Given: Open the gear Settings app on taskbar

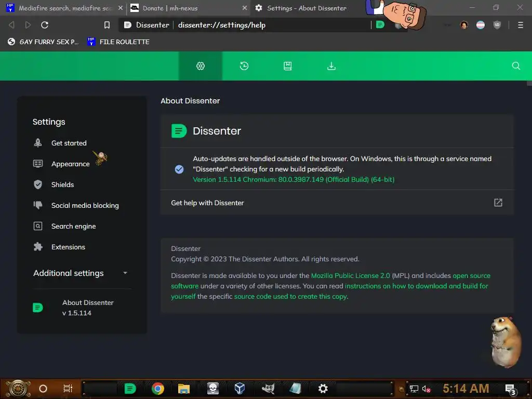Looking at the screenshot, I should pyautogui.click(x=323, y=389).
